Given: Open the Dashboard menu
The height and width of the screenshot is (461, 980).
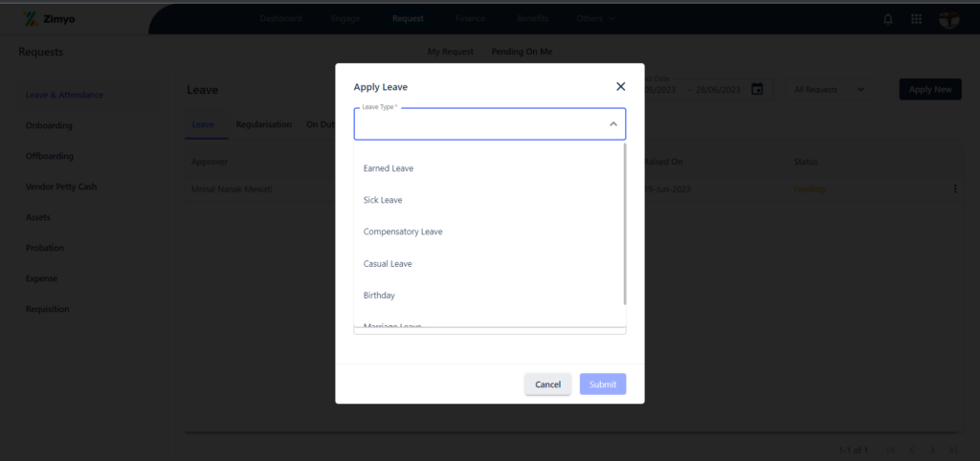Looking at the screenshot, I should pyautogui.click(x=280, y=19).
